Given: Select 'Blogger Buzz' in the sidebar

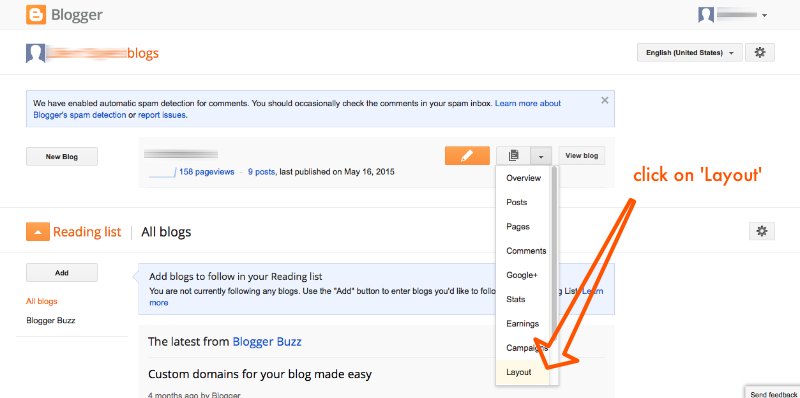Looking at the screenshot, I should point(51,320).
